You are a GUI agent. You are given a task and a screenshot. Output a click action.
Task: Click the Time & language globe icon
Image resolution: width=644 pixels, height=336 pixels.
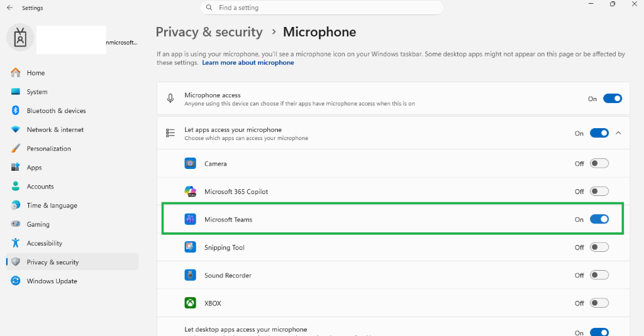(16, 205)
